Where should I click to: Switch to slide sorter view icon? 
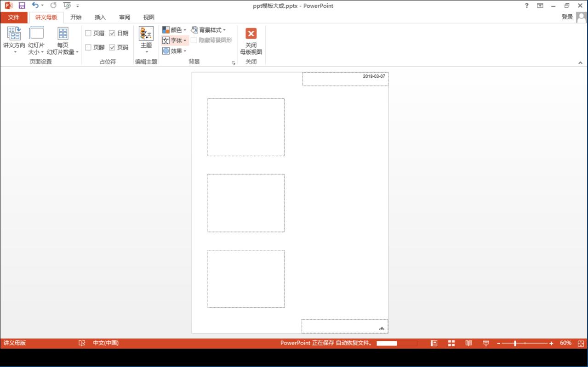tap(451, 343)
